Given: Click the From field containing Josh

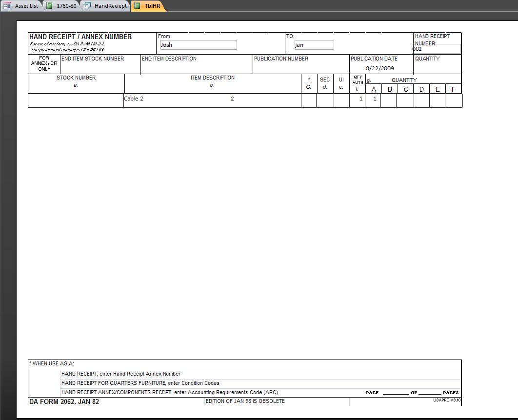Looking at the screenshot, I should 197,44.
